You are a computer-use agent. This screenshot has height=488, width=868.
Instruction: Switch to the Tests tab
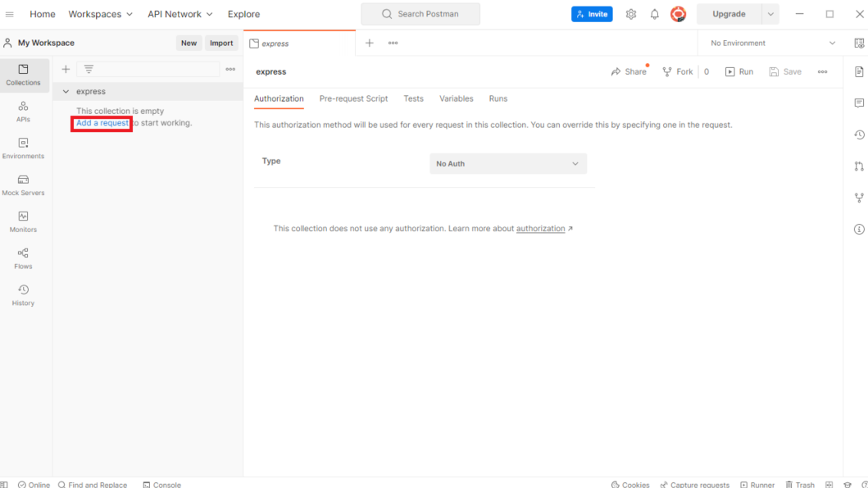(x=414, y=98)
